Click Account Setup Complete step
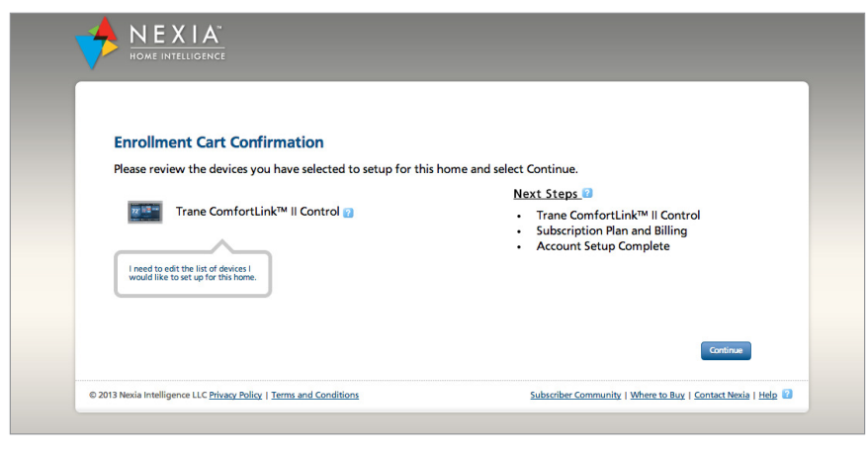This screenshot has height=456, width=868. [603, 246]
